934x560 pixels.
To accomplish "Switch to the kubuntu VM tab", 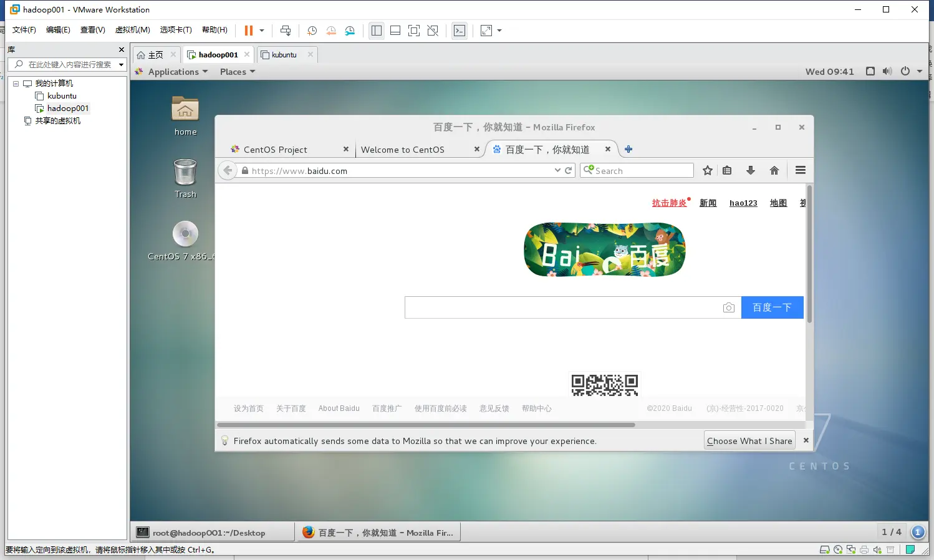I will click(284, 55).
